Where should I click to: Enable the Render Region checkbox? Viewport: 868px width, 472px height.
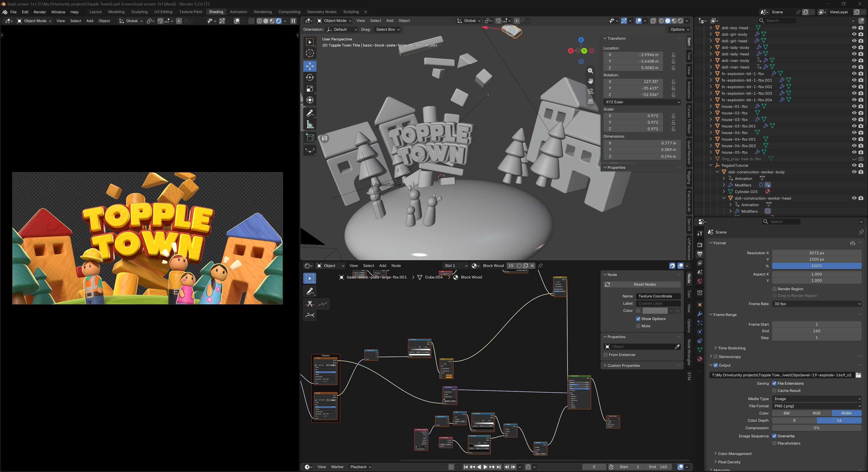coord(774,289)
